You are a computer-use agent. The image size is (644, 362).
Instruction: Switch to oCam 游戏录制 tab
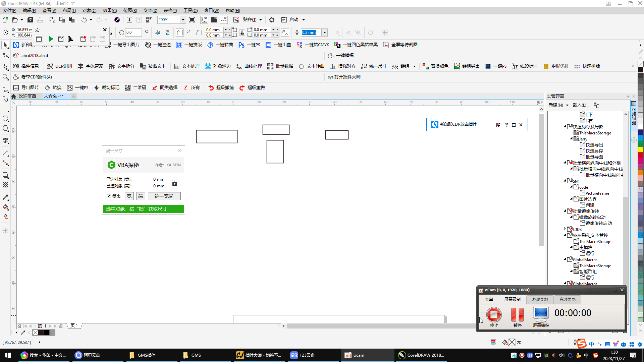tap(540, 299)
